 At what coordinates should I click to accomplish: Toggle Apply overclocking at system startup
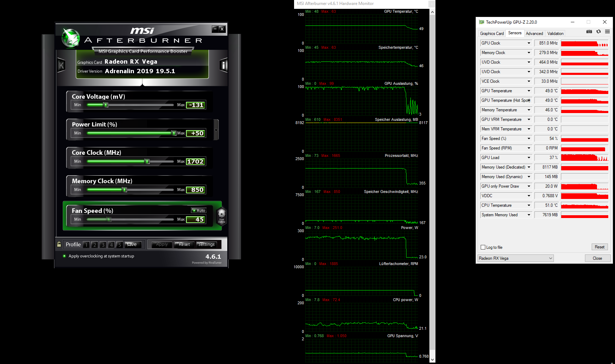(64, 256)
